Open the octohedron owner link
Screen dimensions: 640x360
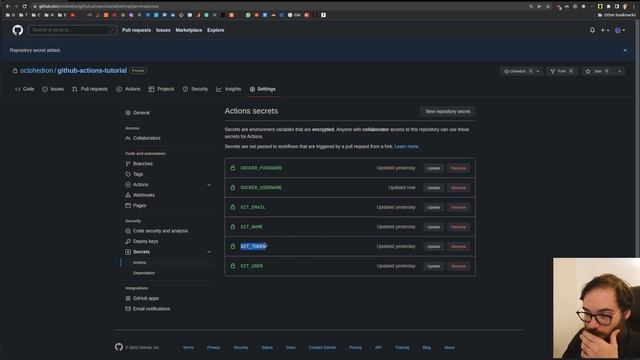pyautogui.click(x=37, y=71)
